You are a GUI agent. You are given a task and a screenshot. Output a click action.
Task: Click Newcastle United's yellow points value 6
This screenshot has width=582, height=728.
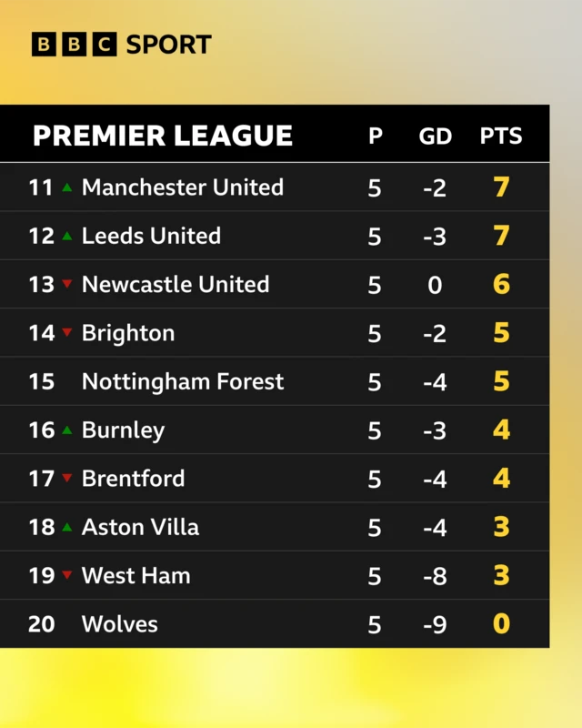point(501,285)
